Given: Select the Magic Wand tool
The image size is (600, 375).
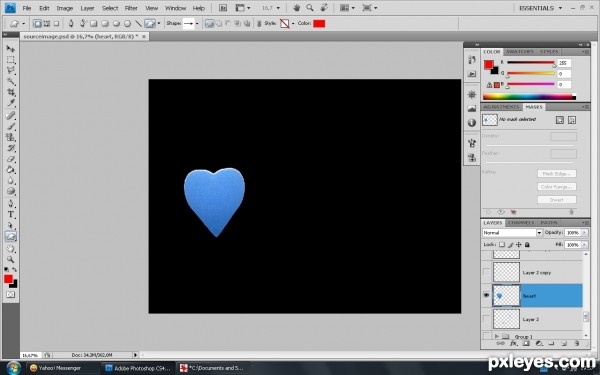Looking at the screenshot, I should point(11,81).
